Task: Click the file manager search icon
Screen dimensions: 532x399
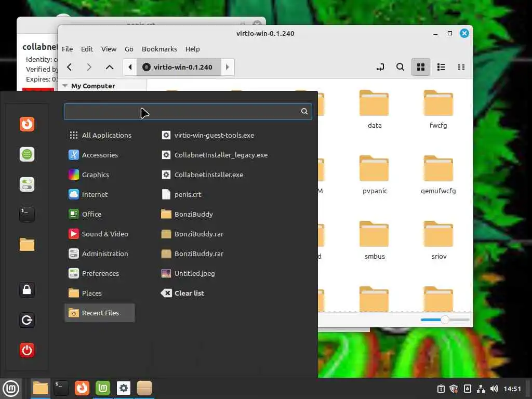Action: tap(401, 67)
